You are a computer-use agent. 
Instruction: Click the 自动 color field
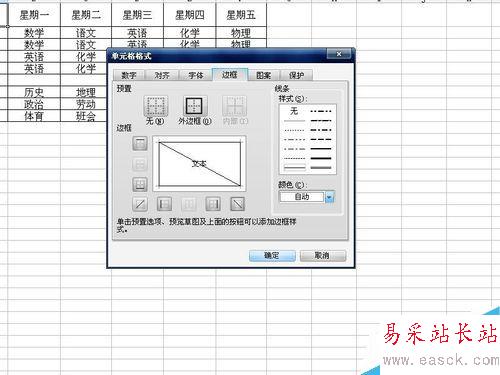click(302, 197)
